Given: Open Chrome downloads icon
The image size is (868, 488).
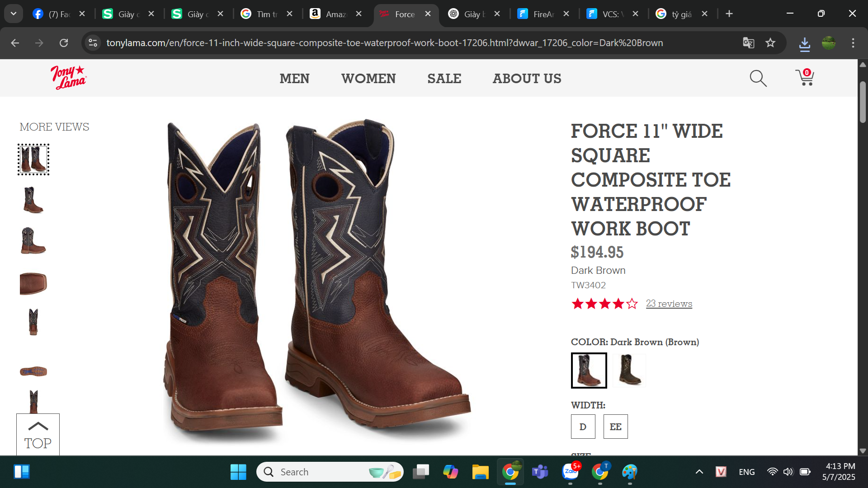Looking at the screenshot, I should click(x=804, y=43).
